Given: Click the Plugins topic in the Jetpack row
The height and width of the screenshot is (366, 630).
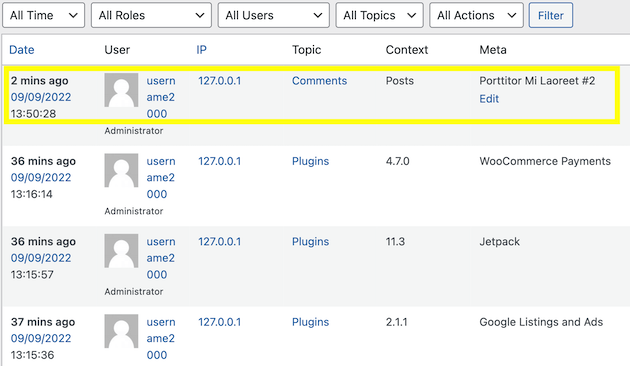Looking at the screenshot, I should (x=310, y=241).
